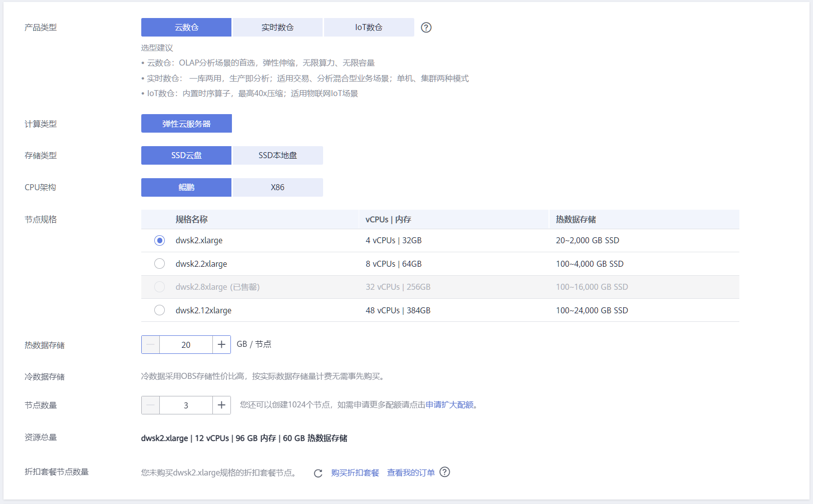
Task: Click 热数据存储 column header in table
Action: (x=576, y=220)
